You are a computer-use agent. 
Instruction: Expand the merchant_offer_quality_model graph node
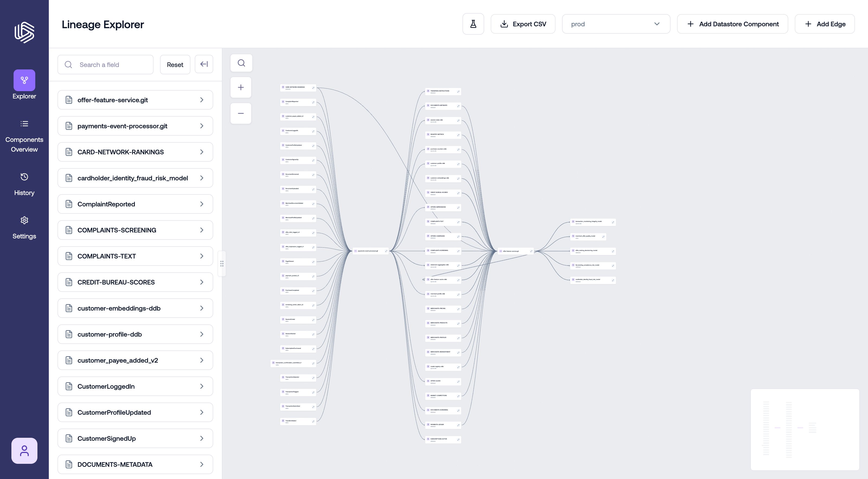tap(603, 237)
